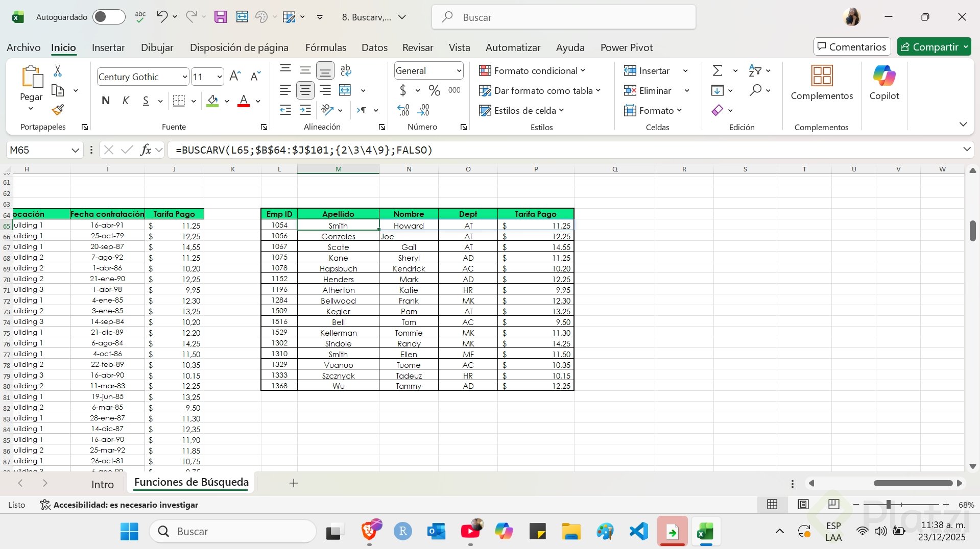This screenshot has height=549, width=980.
Task: Click the spelling check abc icon
Action: tap(140, 17)
